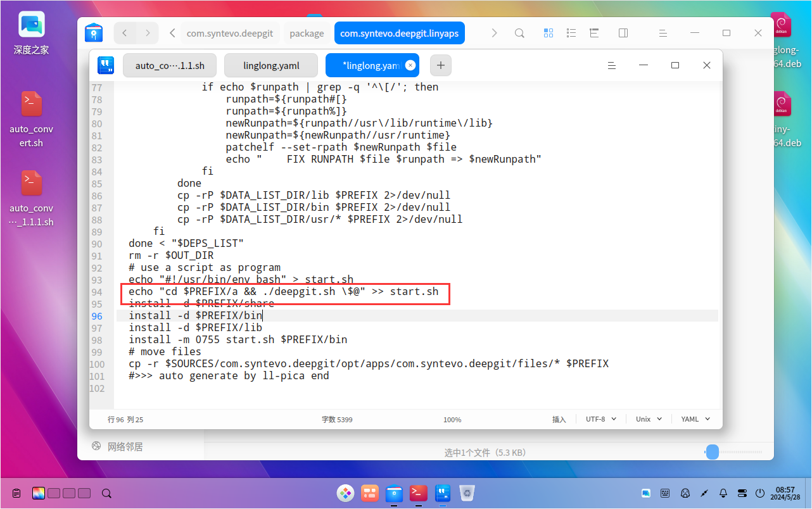Screen dimensions: 812x509
Task: Click the file manager zoom slider handle
Action: (x=713, y=451)
